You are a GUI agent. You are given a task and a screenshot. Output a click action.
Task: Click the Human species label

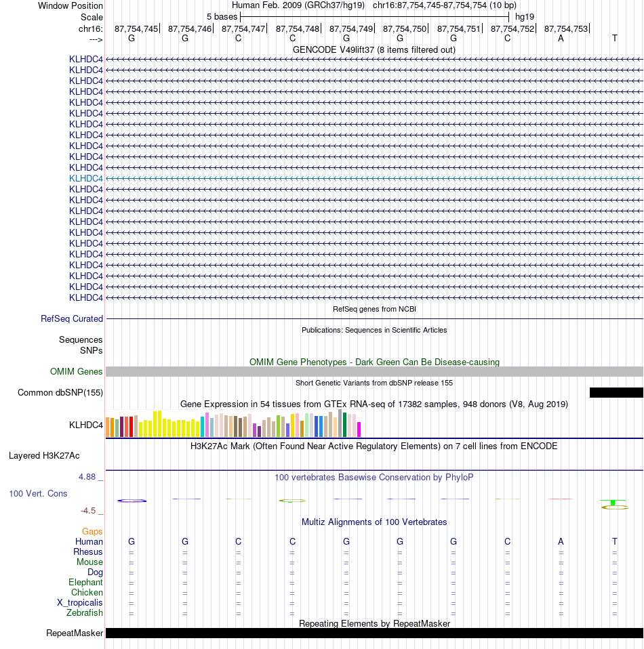point(89,542)
